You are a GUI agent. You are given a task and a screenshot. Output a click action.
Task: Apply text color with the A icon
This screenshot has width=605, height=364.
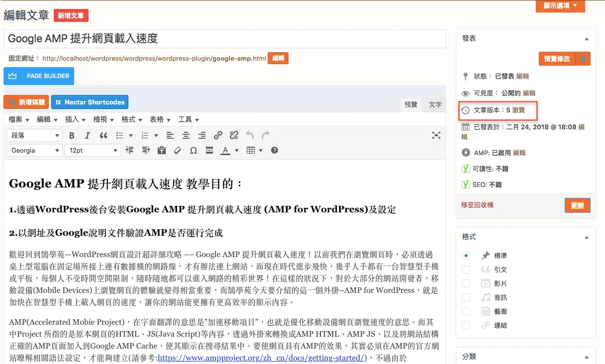click(225, 150)
